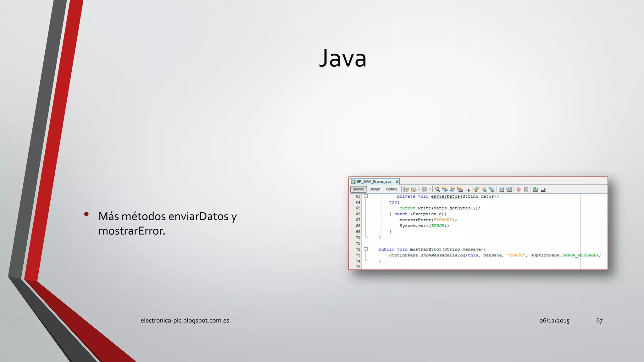Image resolution: width=644 pixels, height=362 pixels.
Task: Go to Previous Bookmark icon
Action: point(477,189)
